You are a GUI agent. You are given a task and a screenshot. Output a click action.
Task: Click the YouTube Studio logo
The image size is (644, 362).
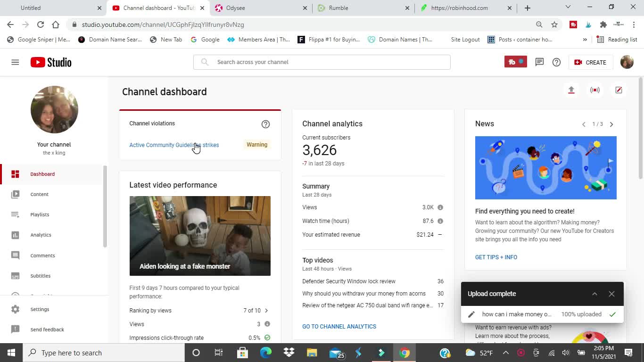[x=51, y=62]
